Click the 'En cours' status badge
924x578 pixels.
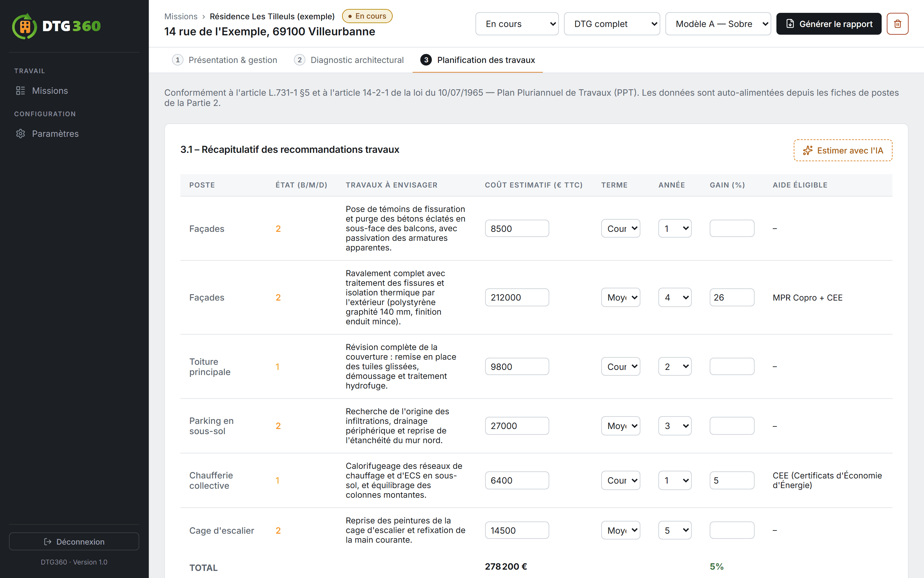[x=367, y=16]
